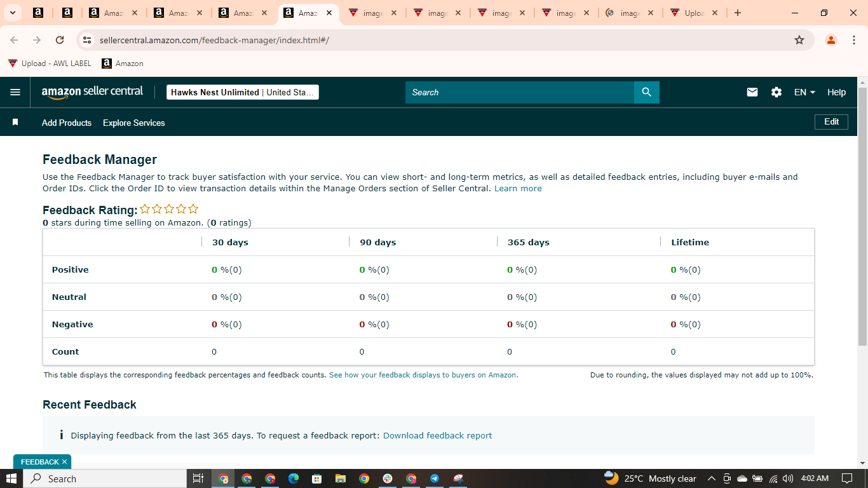Image resolution: width=868 pixels, height=488 pixels.
Task: Open the hamburger navigation menu
Action: click(x=15, y=92)
